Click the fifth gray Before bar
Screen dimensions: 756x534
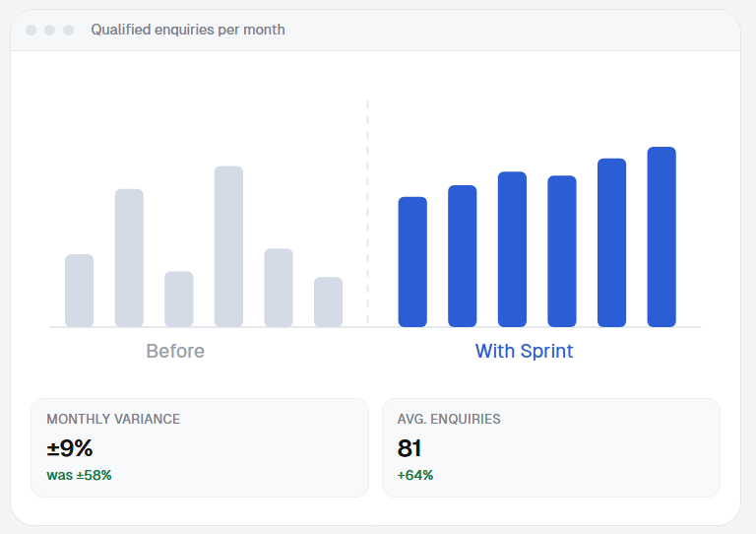click(x=279, y=288)
